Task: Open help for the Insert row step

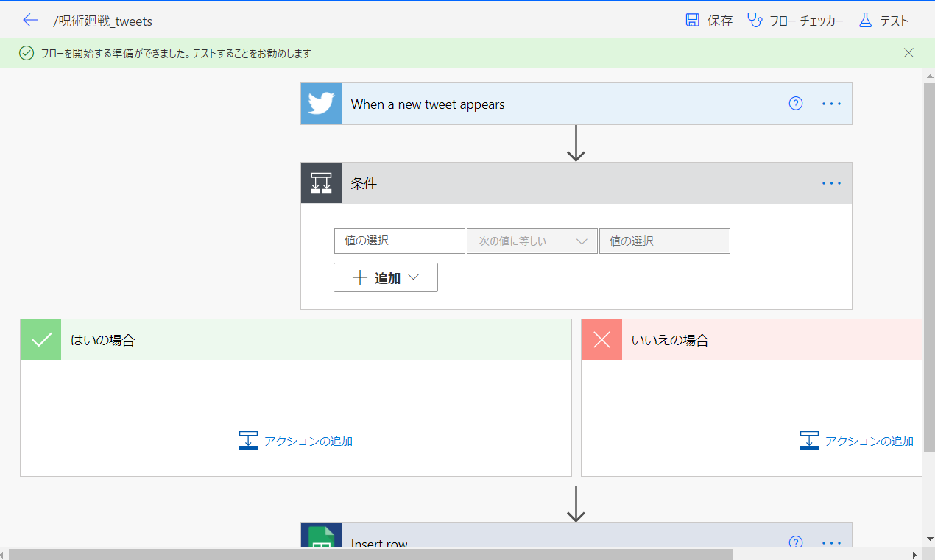Action: (796, 542)
